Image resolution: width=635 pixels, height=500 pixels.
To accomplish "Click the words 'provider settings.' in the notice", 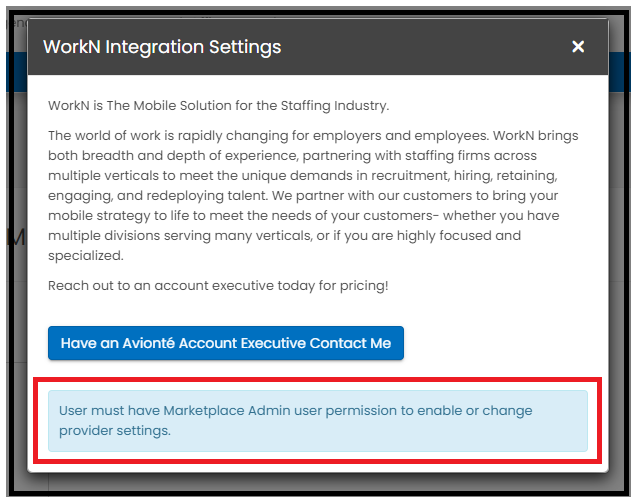I will click(115, 431).
